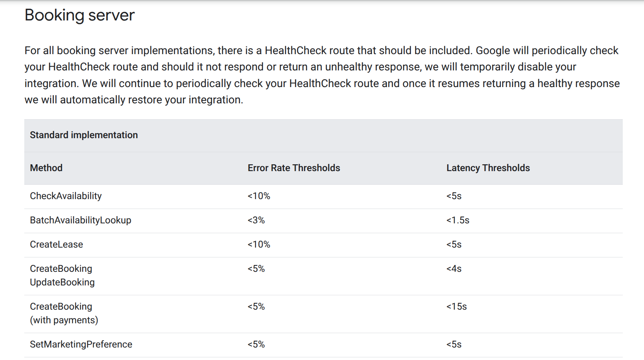This screenshot has height=360, width=644.
Task: Click the "Booking server" page heading
Action: [80, 16]
